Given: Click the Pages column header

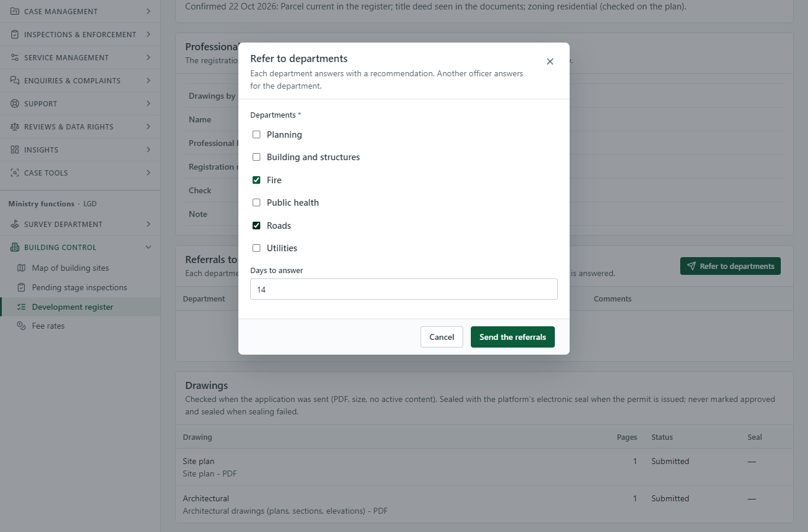Looking at the screenshot, I should (x=627, y=437).
